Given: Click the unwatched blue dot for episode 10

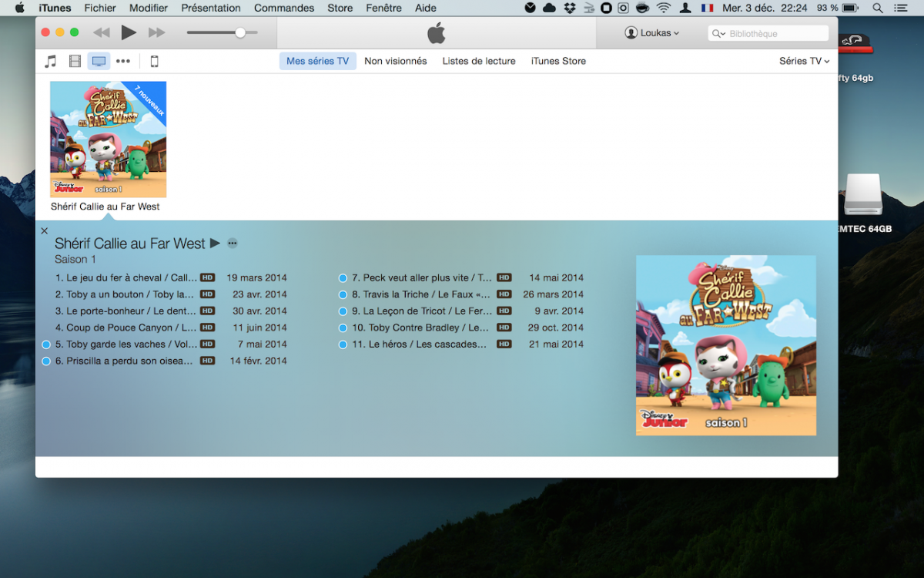Looking at the screenshot, I should tap(343, 328).
